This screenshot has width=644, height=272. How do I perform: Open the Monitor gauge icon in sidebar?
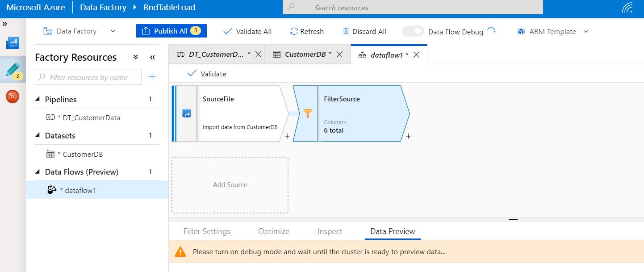13,96
